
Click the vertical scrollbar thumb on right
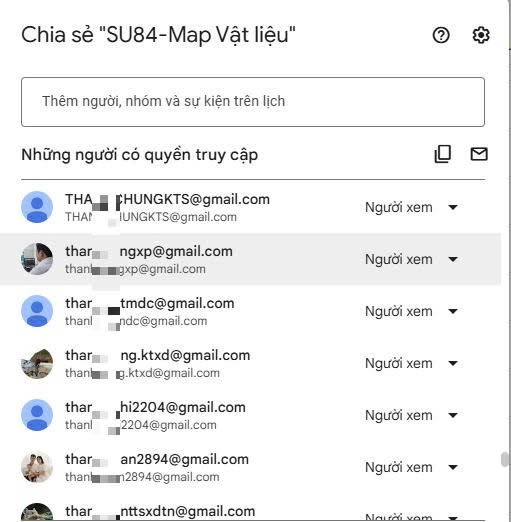[505, 460]
